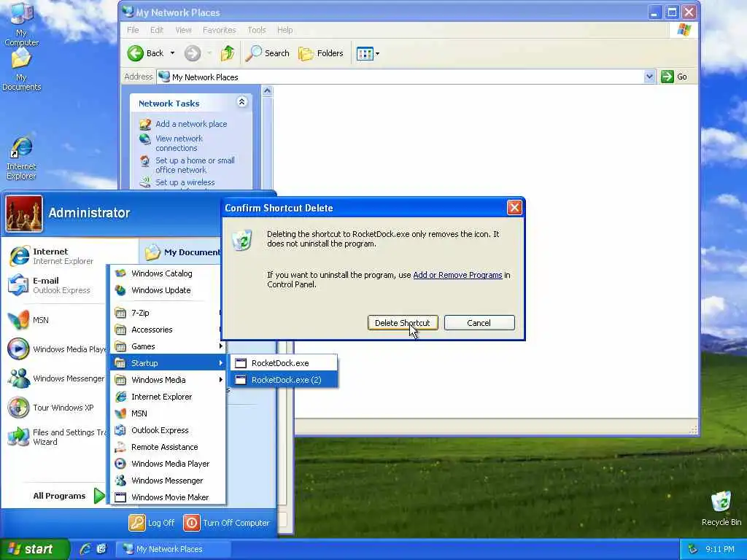This screenshot has height=560, width=747.
Task: Open Files and Settings Transfer Wizard
Action: 55,437
